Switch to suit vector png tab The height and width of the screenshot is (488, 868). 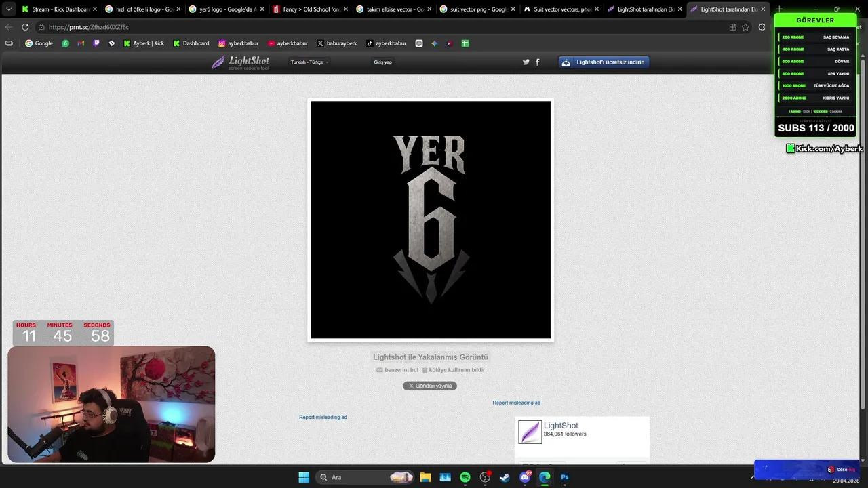477,9
